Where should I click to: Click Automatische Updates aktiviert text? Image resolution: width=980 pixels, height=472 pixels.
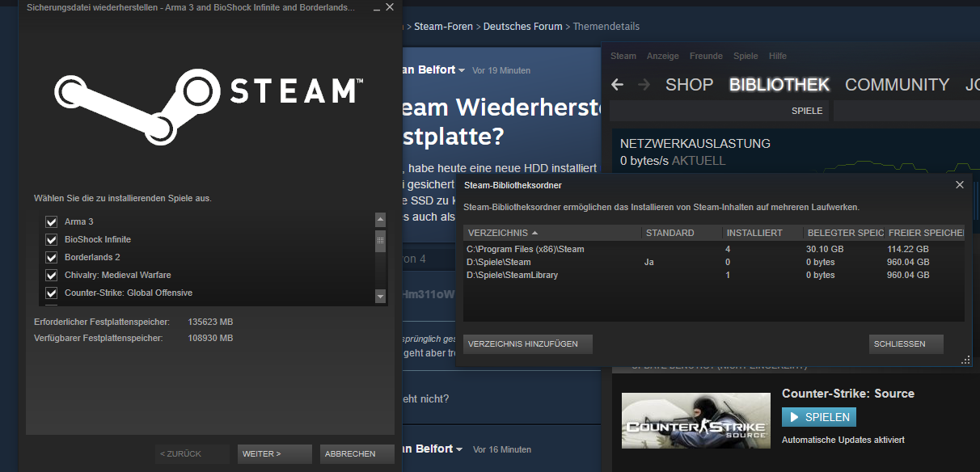(843, 440)
